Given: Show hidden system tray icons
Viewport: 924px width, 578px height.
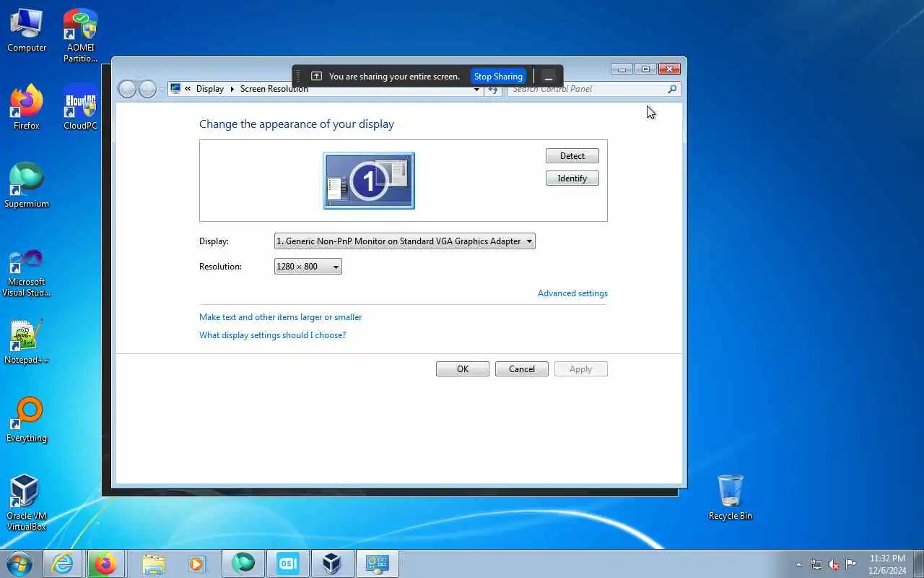Looking at the screenshot, I should click(x=798, y=564).
